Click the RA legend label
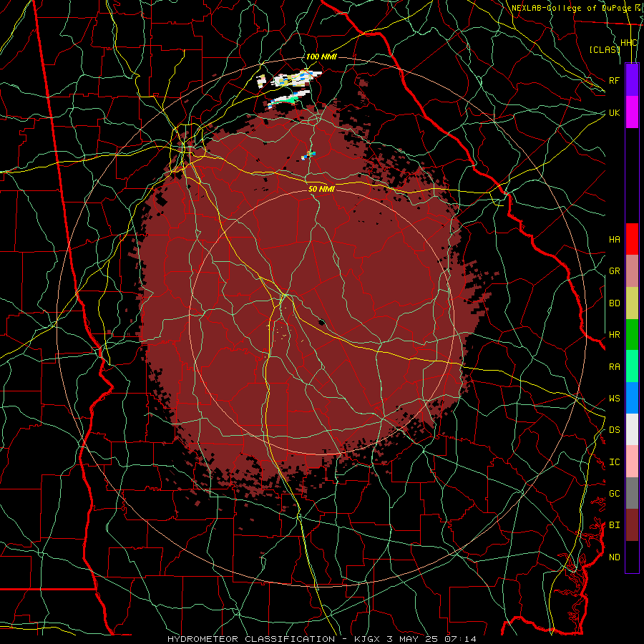The width and height of the screenshot is (644, 644). [x=614, y=366]
